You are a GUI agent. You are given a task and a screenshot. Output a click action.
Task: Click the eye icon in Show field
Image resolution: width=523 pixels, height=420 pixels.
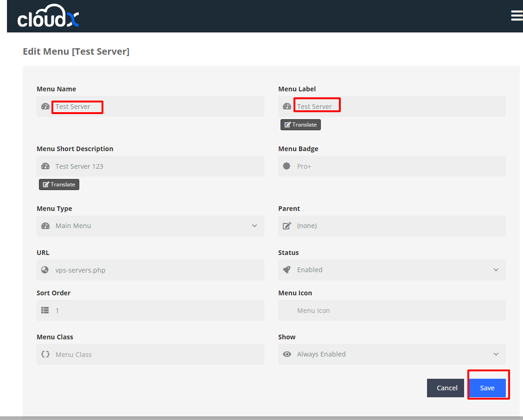click(x=287, y=354)
